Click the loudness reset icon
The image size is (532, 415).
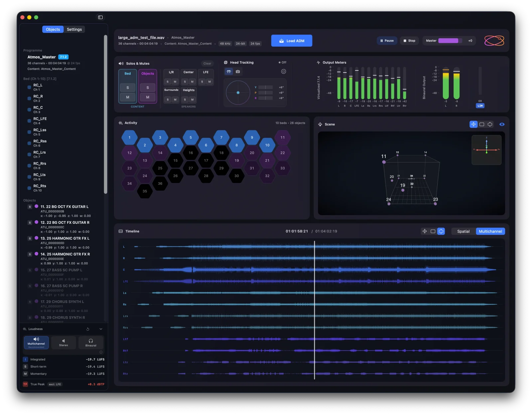tap(88, 329)
